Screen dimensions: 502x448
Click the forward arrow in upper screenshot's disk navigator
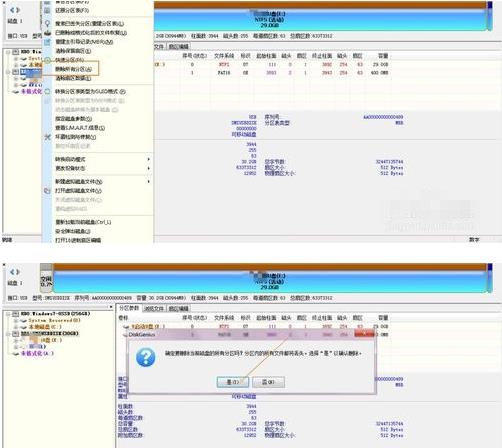[x=18, y=10]
